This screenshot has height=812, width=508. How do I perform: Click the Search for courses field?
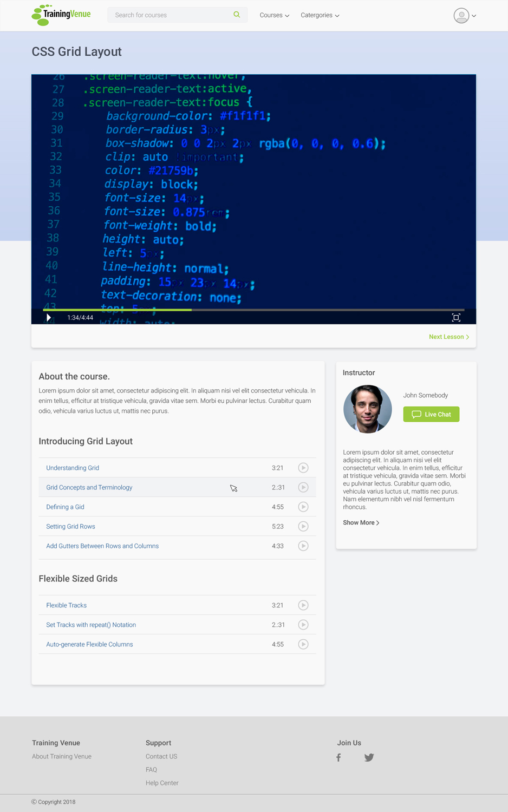[x=171, y=15]
